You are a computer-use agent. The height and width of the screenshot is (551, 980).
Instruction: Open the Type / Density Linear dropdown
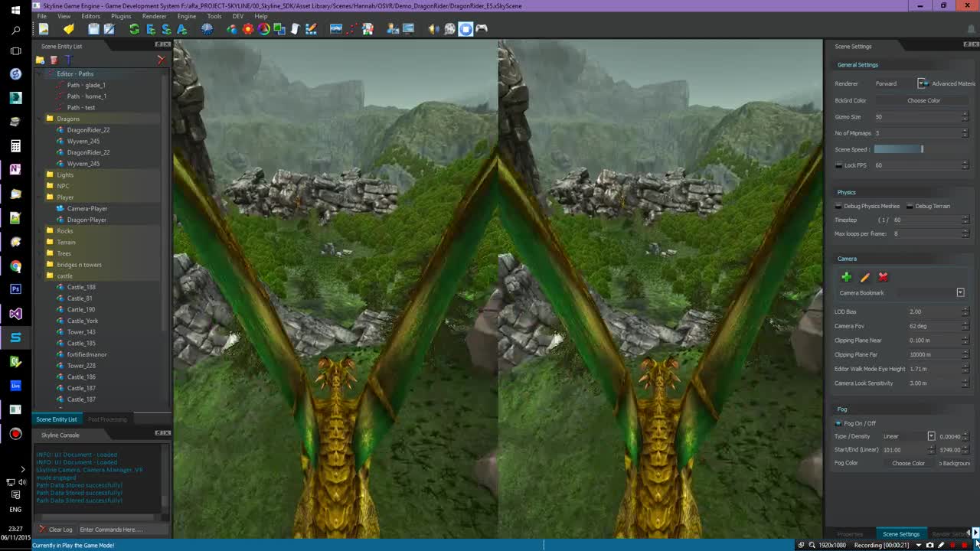click(x=931, y=436)
